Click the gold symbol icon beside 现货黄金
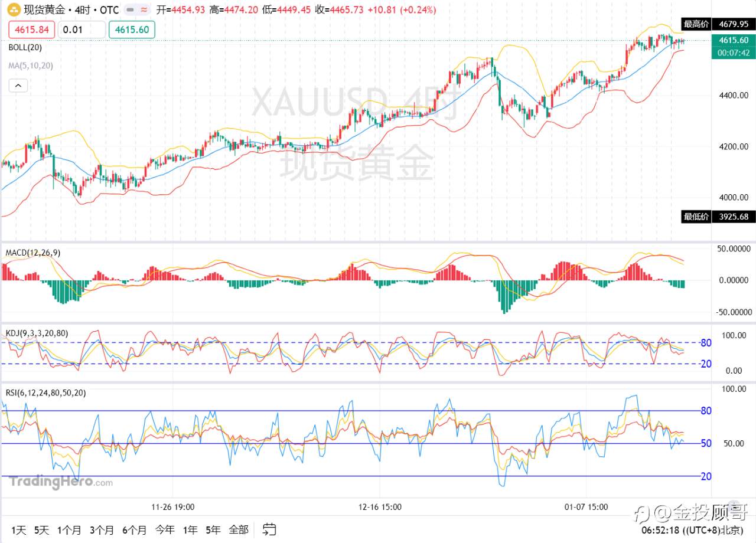 [x=13, y=10]
